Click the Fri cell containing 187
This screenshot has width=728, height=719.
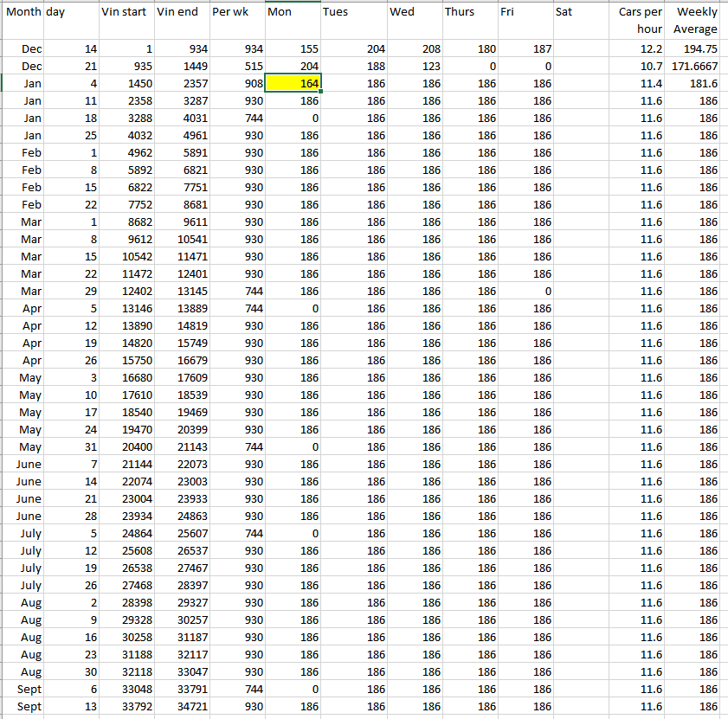point(525,49)
